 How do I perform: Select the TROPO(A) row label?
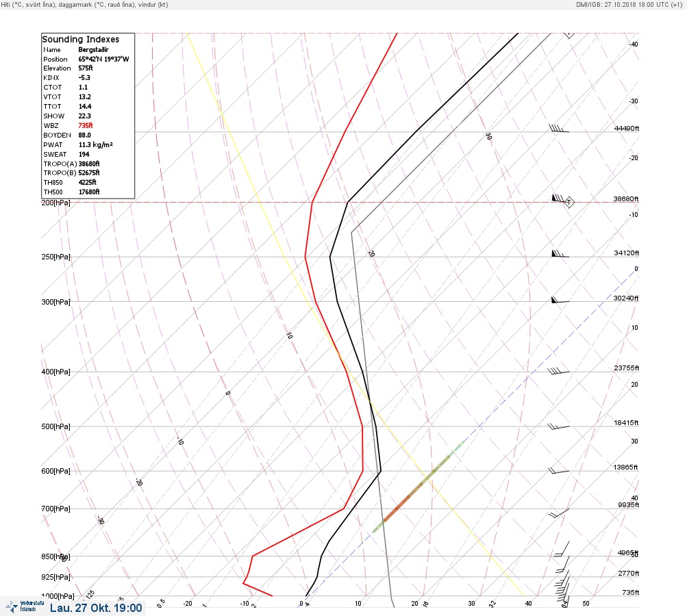(60, 164)
